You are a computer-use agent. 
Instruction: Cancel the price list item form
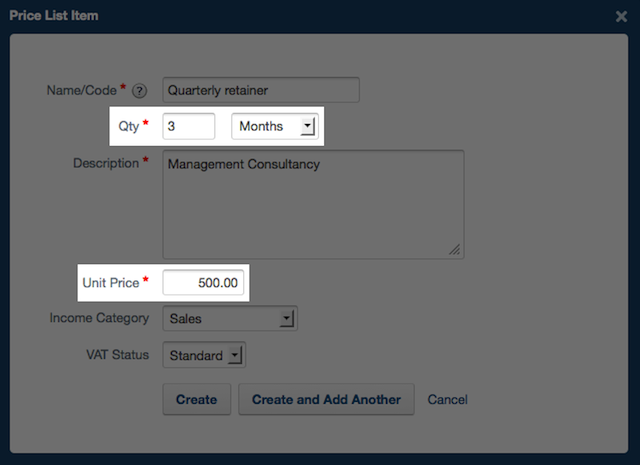click(x=447, y=399)
